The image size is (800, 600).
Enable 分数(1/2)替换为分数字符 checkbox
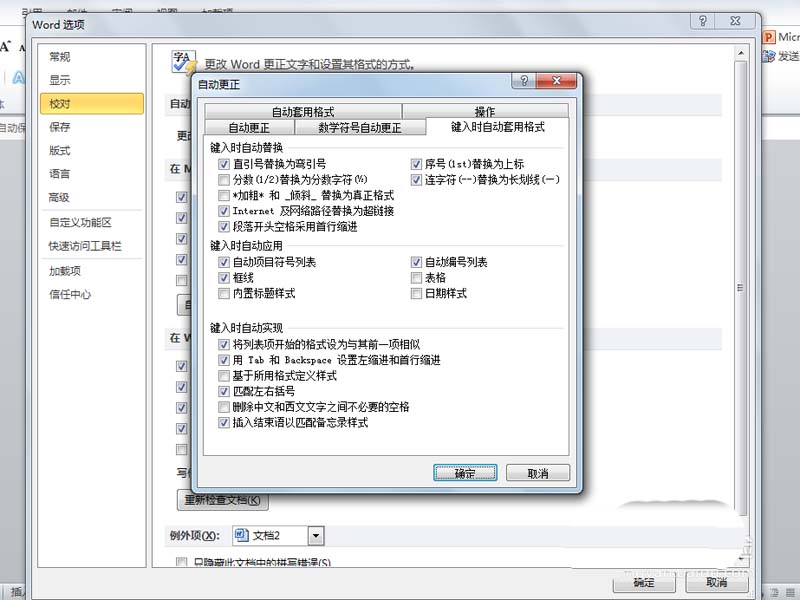click(x=223, y=180)
